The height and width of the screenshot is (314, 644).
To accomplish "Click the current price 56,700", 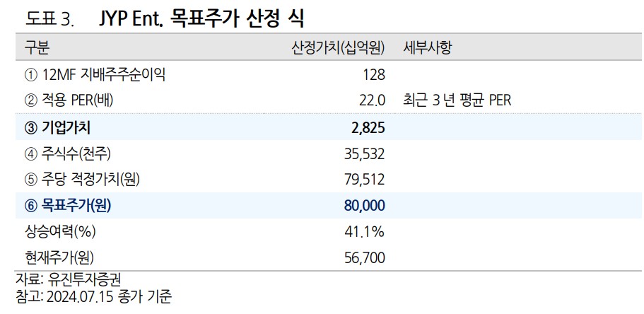I will tap(365, 259).
